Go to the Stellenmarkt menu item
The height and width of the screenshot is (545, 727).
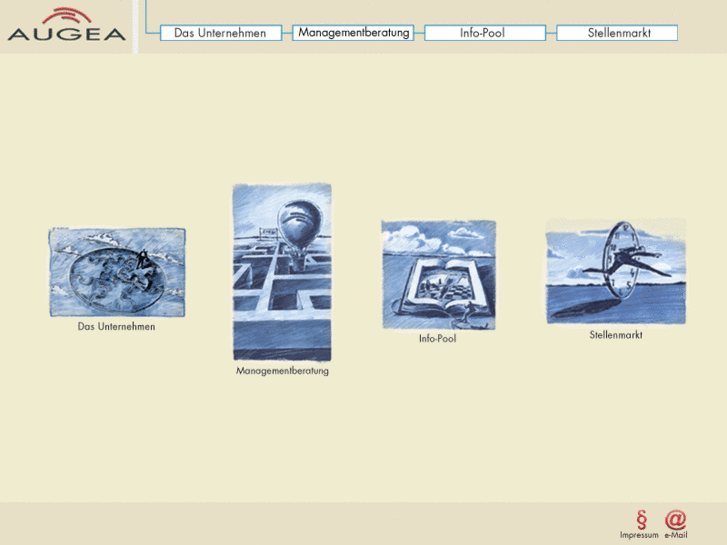tap(617, 33)
